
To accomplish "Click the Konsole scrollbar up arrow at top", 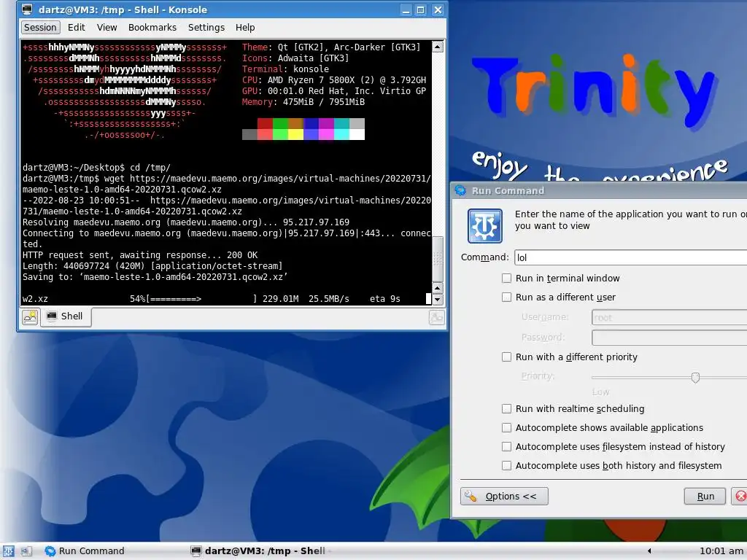I will 438,47.
